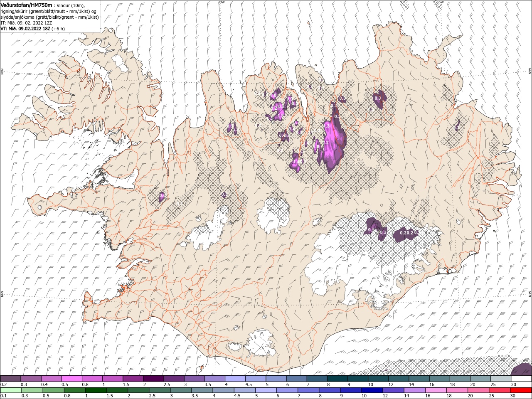532x399 pixels.
Task: Pick the dark teal 8 swatch in snow legend
Action: pyautogui.click(x=337, y=379)
